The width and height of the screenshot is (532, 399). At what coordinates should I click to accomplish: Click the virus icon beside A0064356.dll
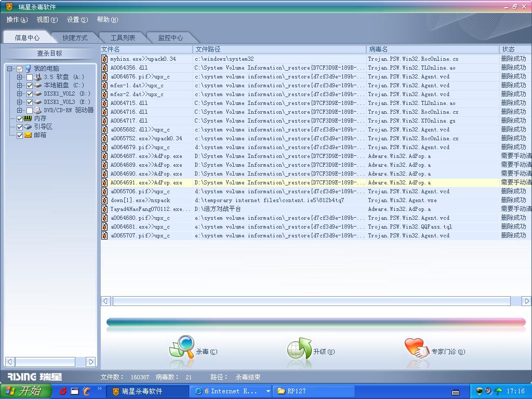click(x=104, y=68)
